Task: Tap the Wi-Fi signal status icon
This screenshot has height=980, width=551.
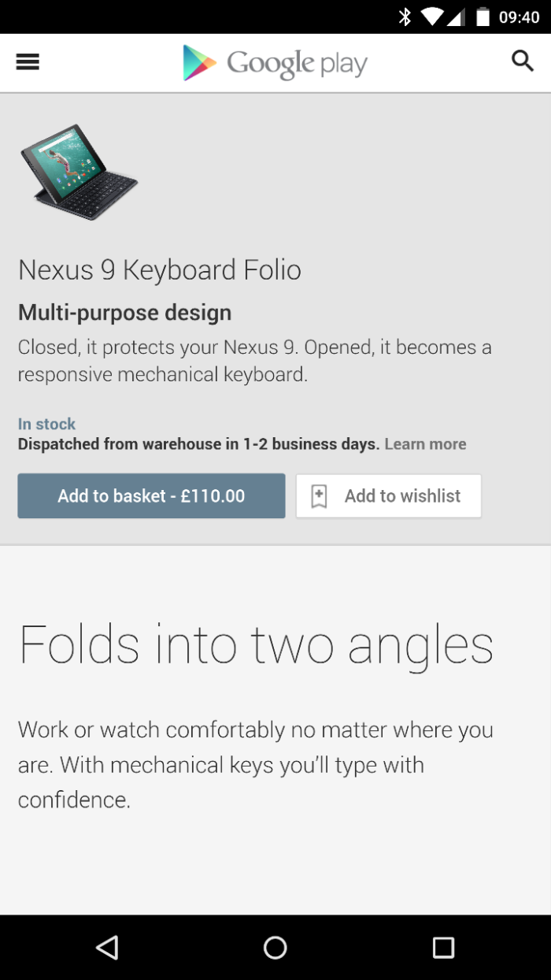Action: click(x=432, y=17)
